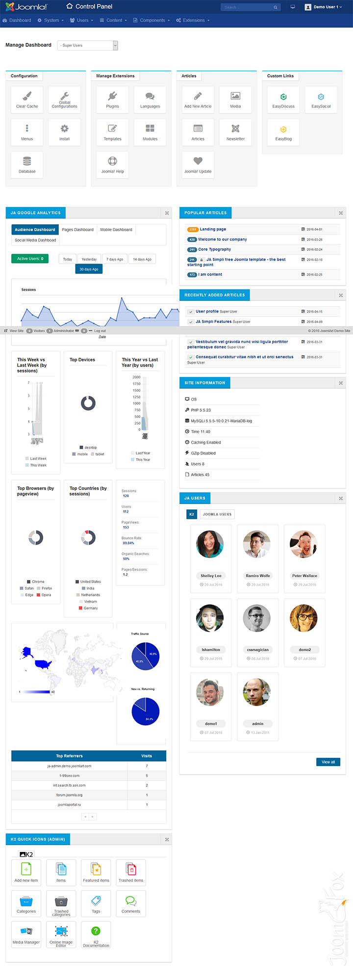The width and height of the screenshot is (353, 980).
Task: Open the Plugins manager icon
Action: 112,100
